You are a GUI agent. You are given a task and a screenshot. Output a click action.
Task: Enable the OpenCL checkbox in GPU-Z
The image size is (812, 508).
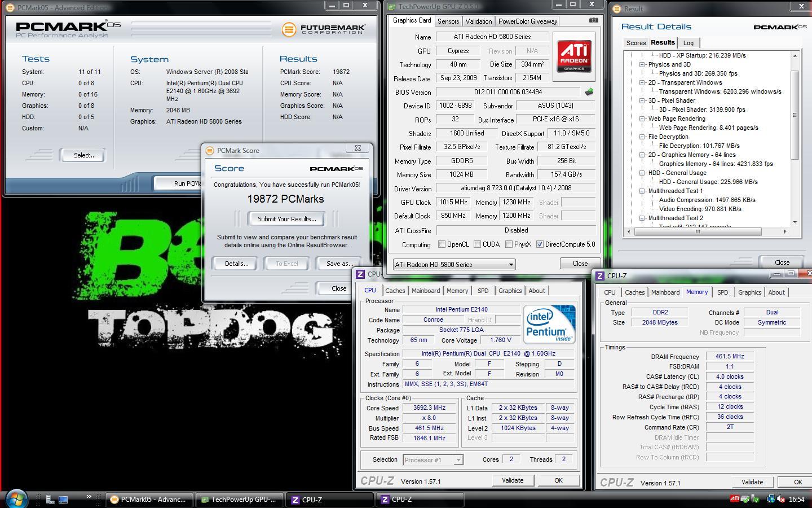click(442, 244)
